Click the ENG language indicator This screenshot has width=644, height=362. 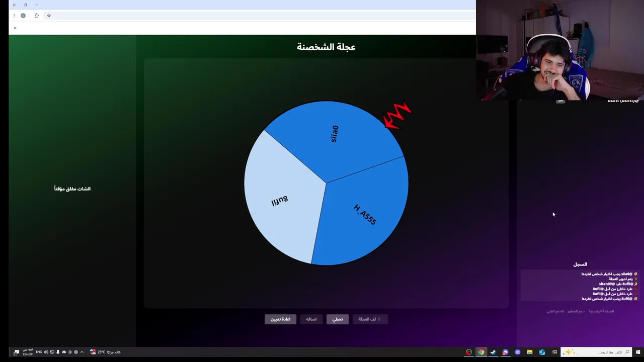pos(39,352)
